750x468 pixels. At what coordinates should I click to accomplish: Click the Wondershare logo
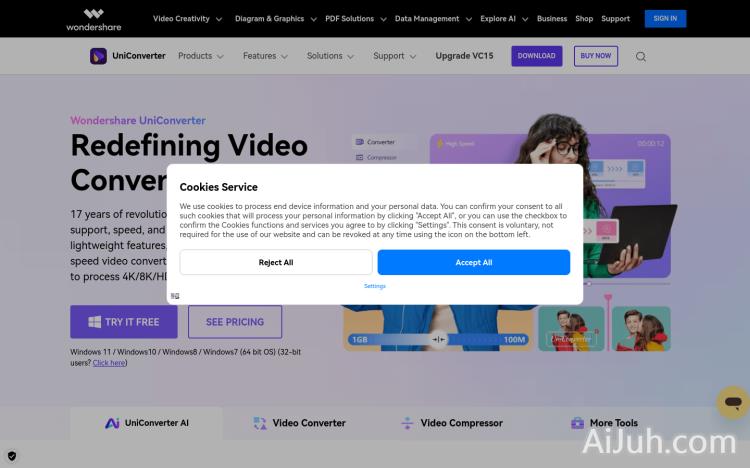click(93, 18)
